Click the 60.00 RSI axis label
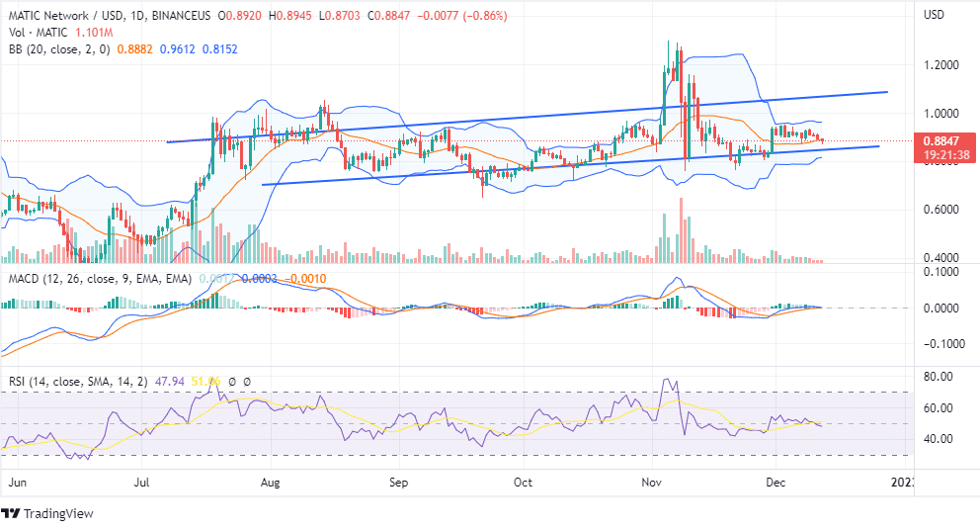 939,408
